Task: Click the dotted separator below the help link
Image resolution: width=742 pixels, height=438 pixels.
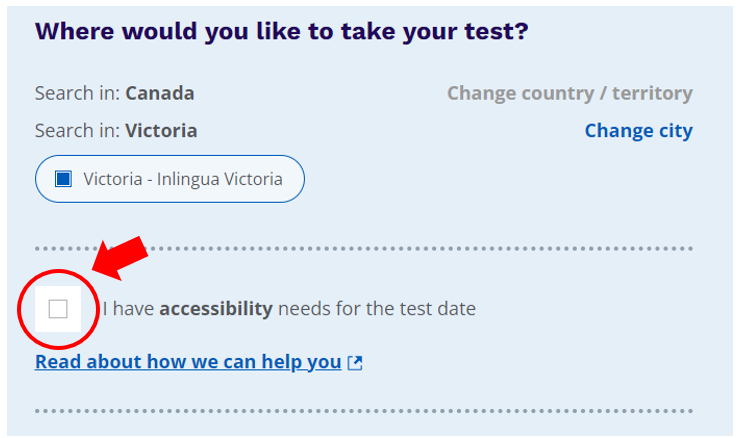Action: [x=400, y=411]
